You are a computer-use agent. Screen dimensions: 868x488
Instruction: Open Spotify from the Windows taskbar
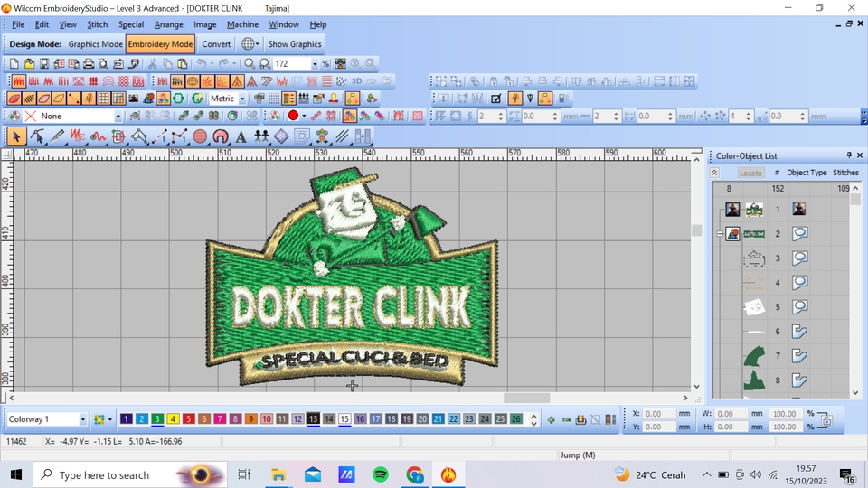click(x=381, y=474)
